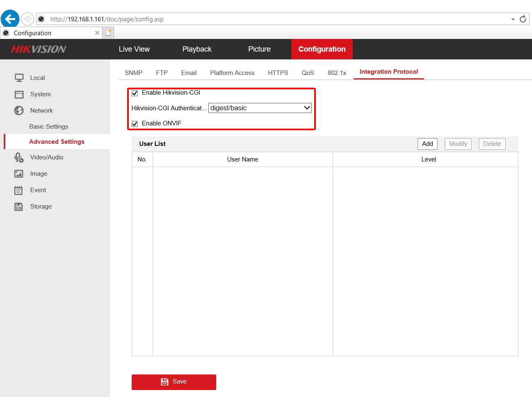
Task: Toggle the Enable ONVIF checkbox
Action: (135, 124)
